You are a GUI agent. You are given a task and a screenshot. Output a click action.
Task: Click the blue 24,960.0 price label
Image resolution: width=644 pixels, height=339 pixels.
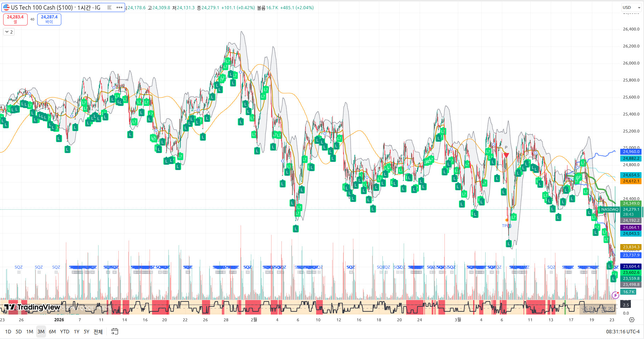click(x=631, y=152)
